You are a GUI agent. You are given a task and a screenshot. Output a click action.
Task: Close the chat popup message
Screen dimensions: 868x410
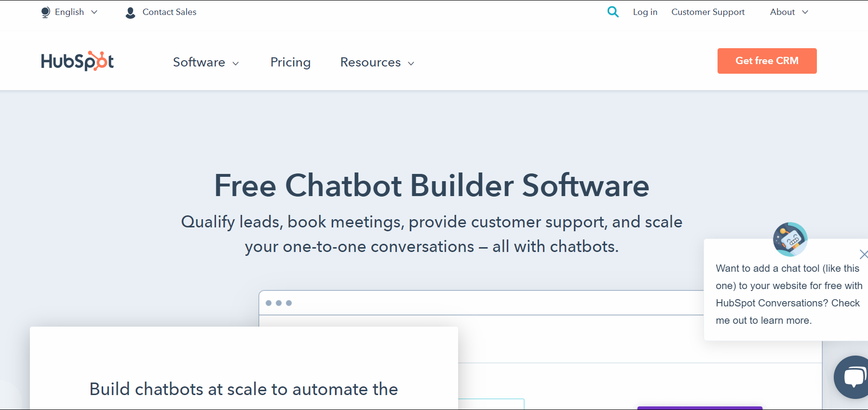pyautogui.click(x=863, y=254)
